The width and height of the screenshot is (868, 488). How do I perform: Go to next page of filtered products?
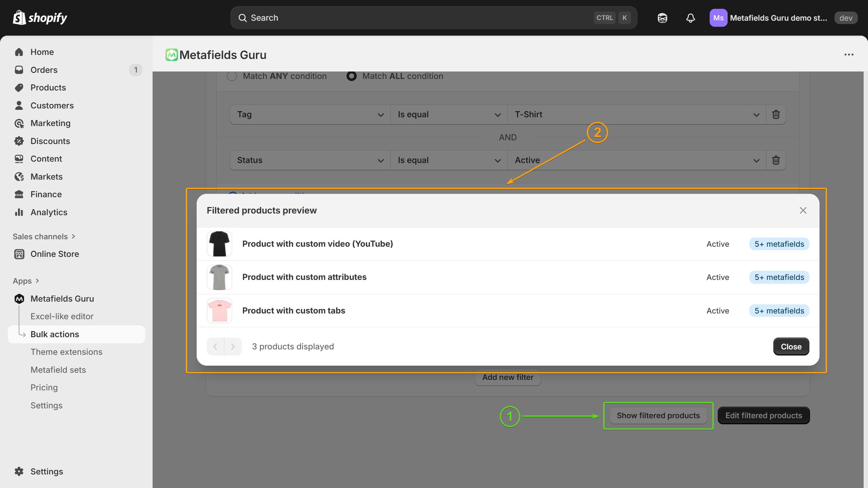[x=233, y=346]
